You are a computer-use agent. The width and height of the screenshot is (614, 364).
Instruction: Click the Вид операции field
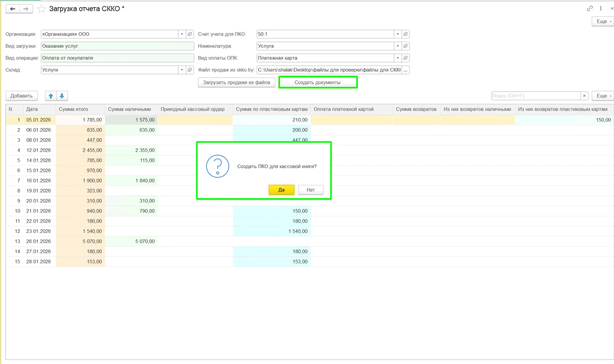tap(117, 58)
